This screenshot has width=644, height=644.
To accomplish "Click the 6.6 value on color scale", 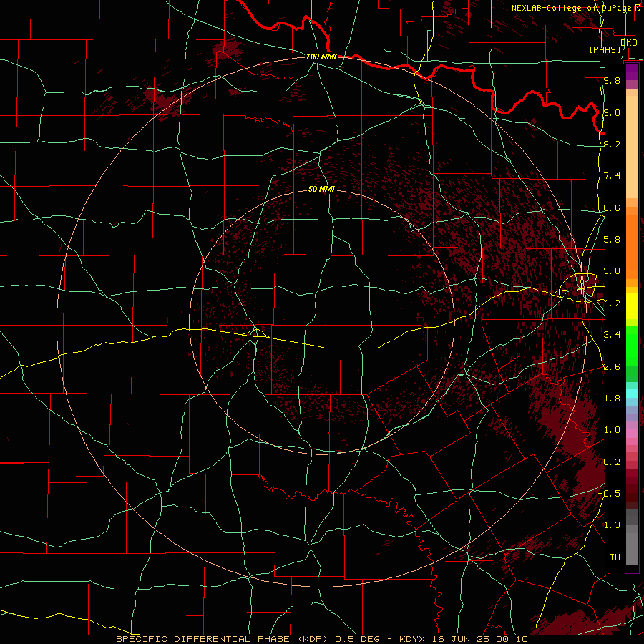I will point(612,208).
